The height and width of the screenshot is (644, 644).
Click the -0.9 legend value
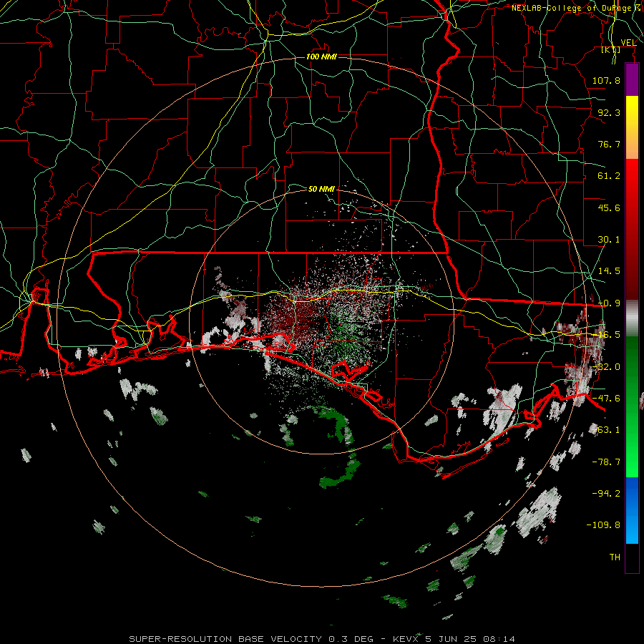pos(609,303)
